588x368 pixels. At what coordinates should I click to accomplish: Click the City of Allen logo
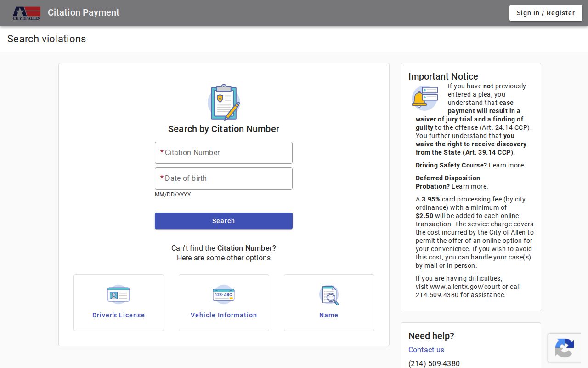[27, 13]
